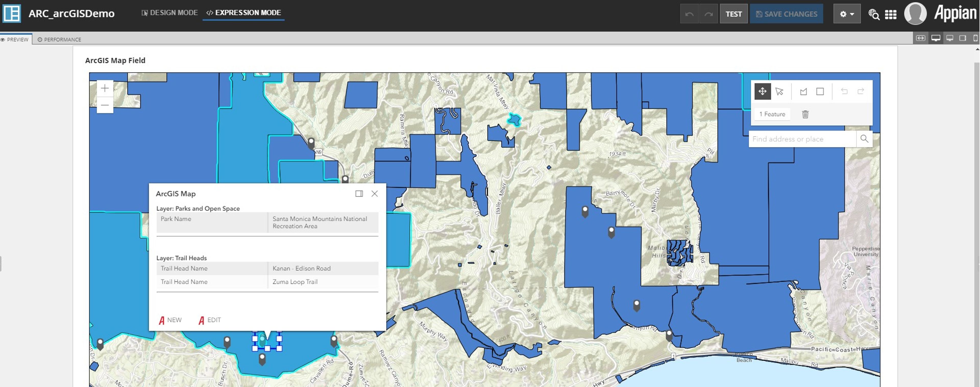This screenshot has width=980, height=387.
Task: Click the 1 Feature label
Action: 772,114
